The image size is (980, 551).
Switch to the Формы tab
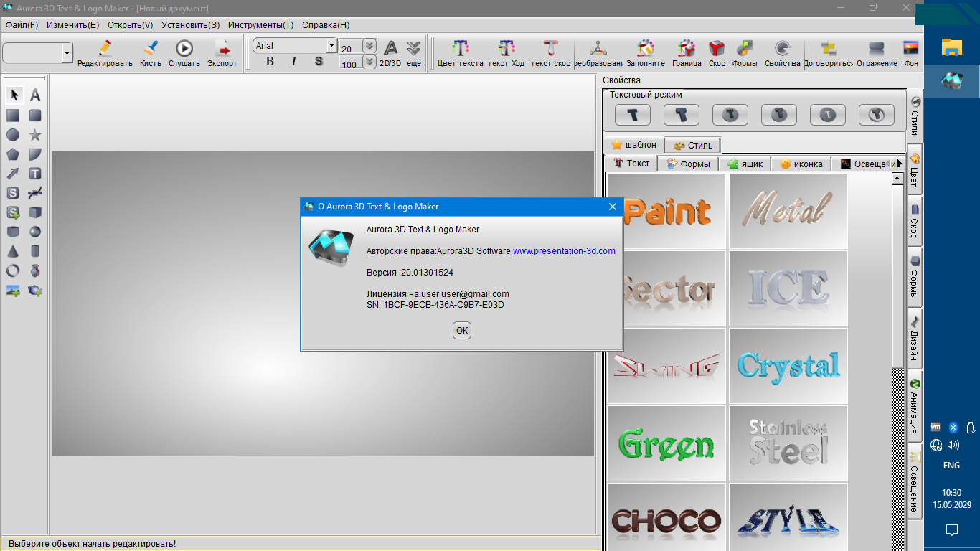pyautogui.click(x=688, y=164)
